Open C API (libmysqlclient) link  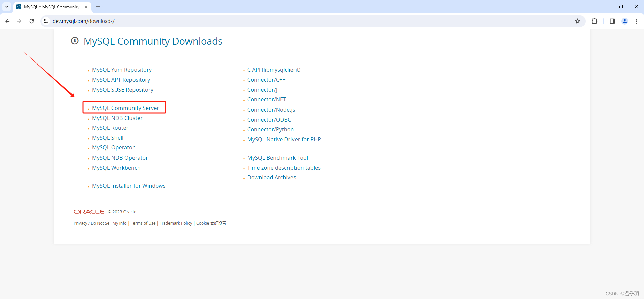(x=274, y=70)
